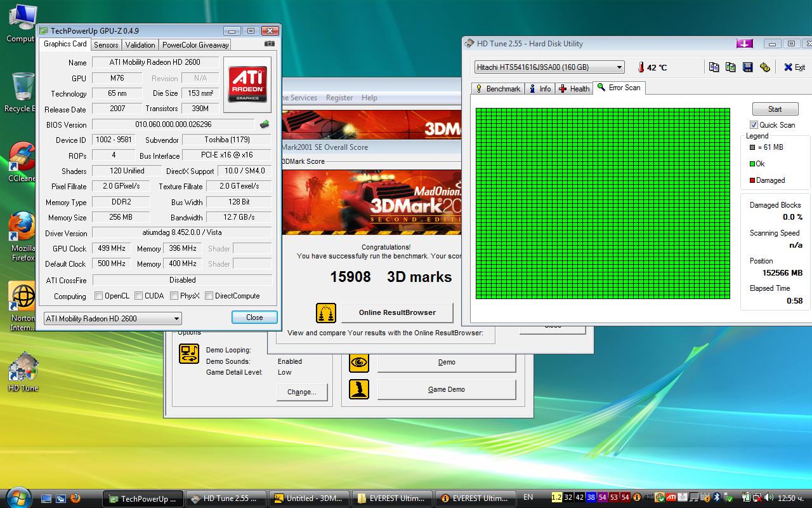Click the Close button in GPU-Z

tap(254, 317)
